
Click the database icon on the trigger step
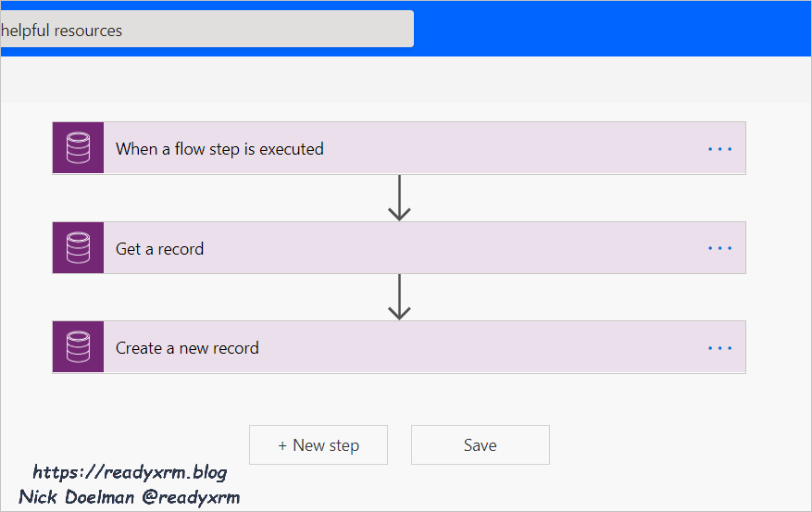[x=78, y=148]
